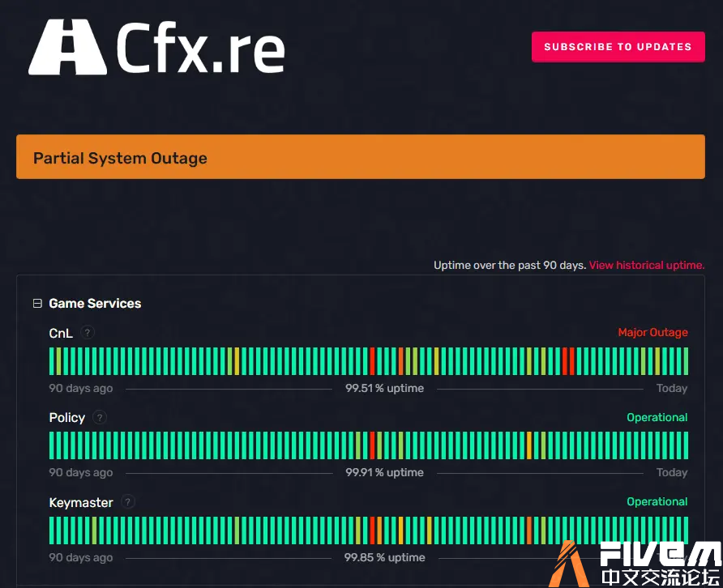Click the CnL component name

pyautogui.click(x=61, y=333)
